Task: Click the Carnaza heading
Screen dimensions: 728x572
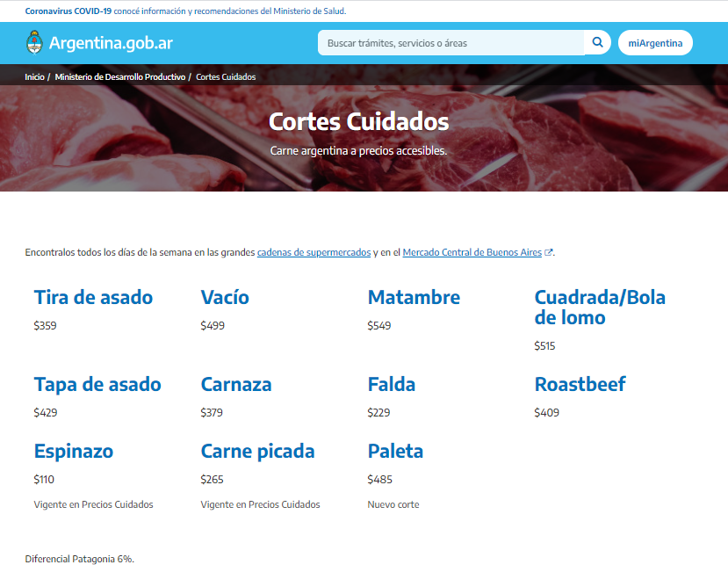Action: click(x=236, y=384)
